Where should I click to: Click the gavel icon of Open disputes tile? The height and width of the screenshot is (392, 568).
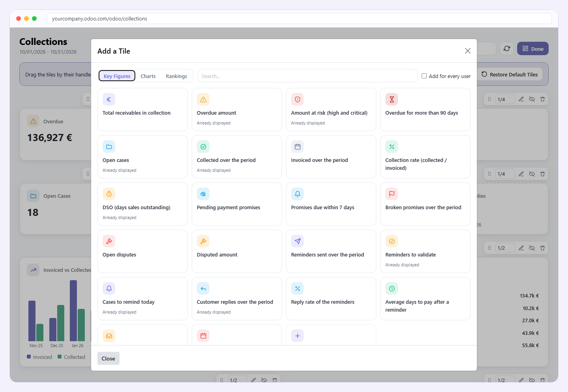point(109,241)
